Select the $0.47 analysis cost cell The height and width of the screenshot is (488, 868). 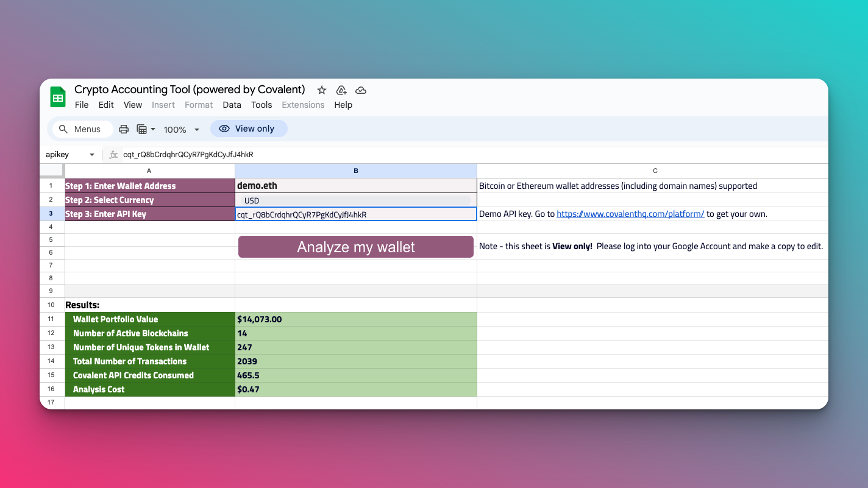coord(356,389)
